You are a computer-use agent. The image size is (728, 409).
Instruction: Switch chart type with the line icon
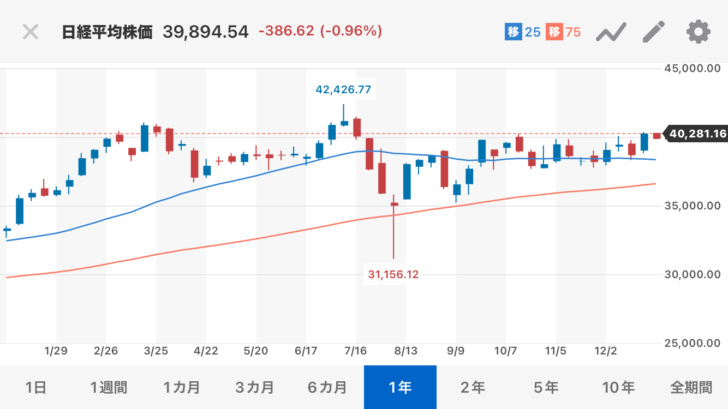(x=610, y=32)
